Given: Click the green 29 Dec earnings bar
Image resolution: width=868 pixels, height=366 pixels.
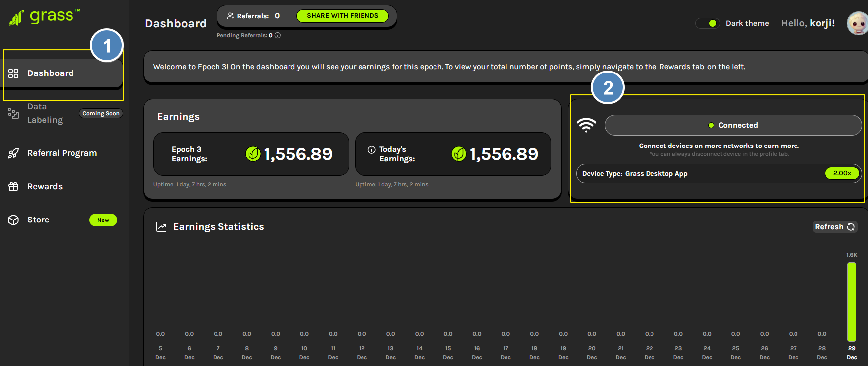Looking at the screenshot, I should coord(852,301).
